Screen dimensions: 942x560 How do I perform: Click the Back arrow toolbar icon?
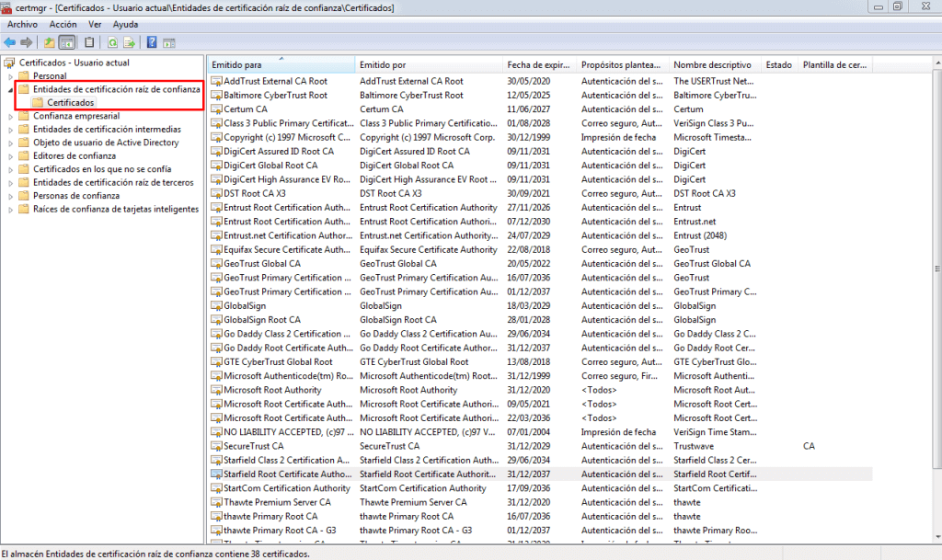(x=9, y=42)
